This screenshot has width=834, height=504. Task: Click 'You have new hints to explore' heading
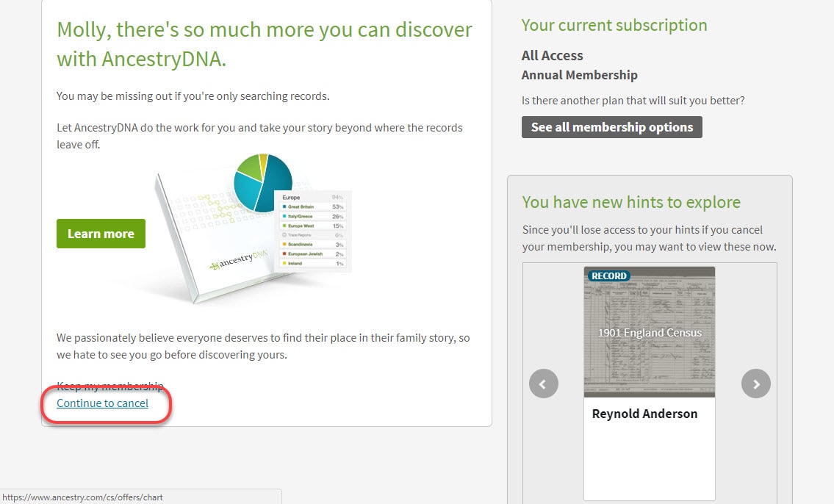click(x=631, y=202)
